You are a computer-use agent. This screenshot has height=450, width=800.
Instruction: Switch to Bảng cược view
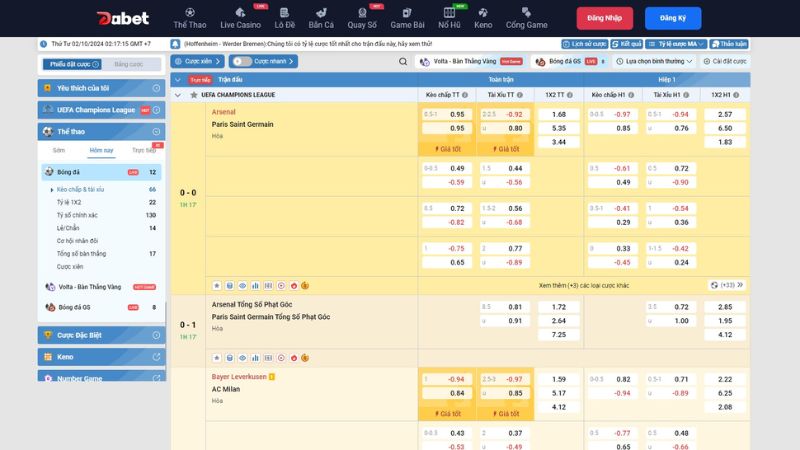128,64
